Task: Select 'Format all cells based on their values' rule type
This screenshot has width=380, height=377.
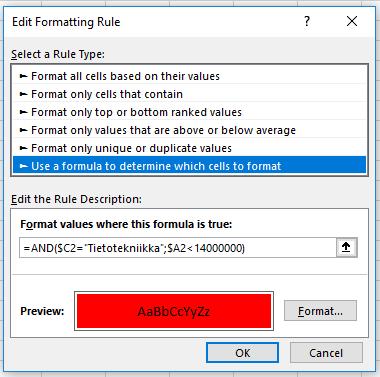Action: coord(189,76)
